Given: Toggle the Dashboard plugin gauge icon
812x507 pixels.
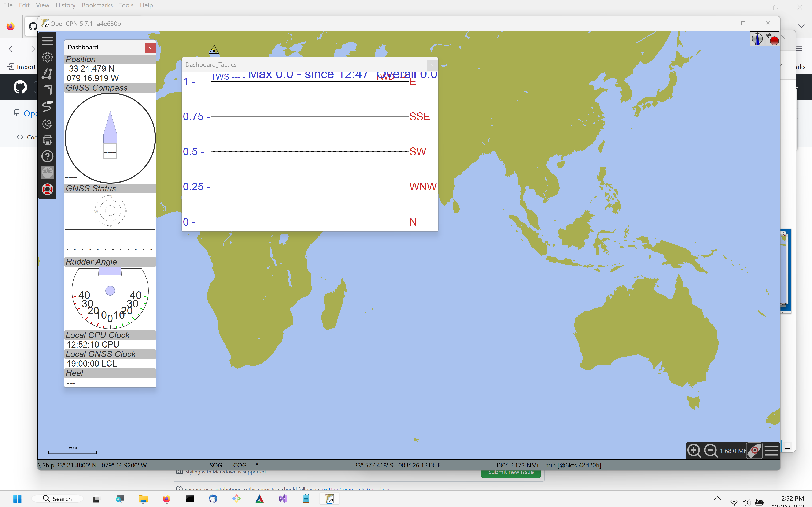Looking at the screenshot, I should coord(47,172).
